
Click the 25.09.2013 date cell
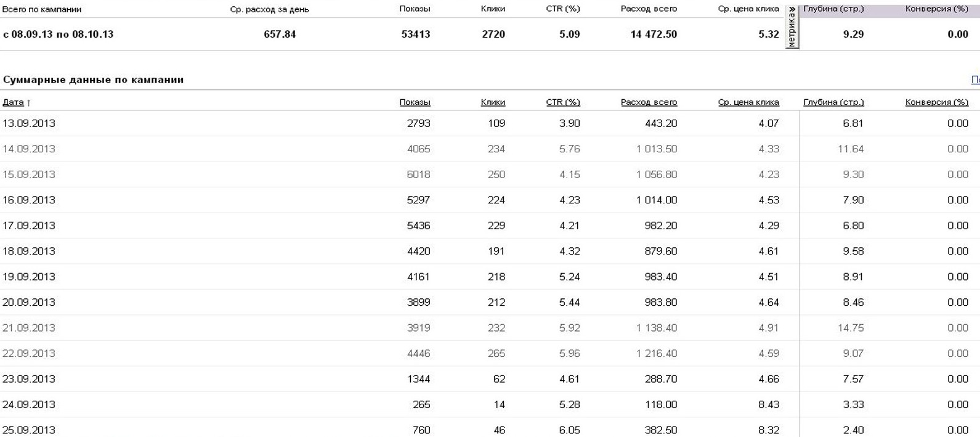coord(29,430)
